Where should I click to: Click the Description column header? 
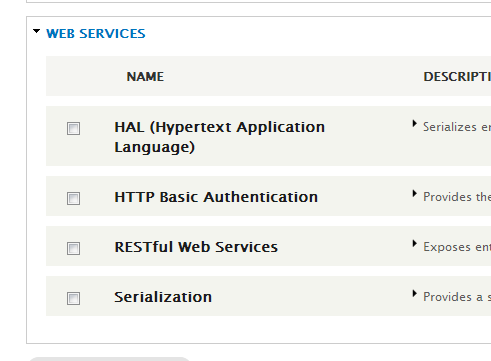point(457,77)
